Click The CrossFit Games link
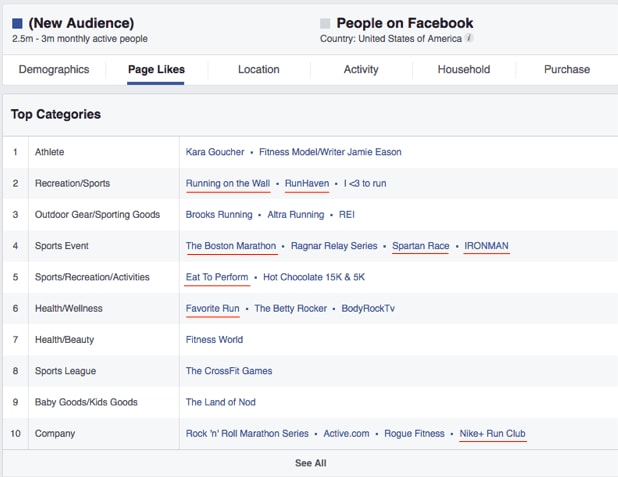 click(229, 371)
